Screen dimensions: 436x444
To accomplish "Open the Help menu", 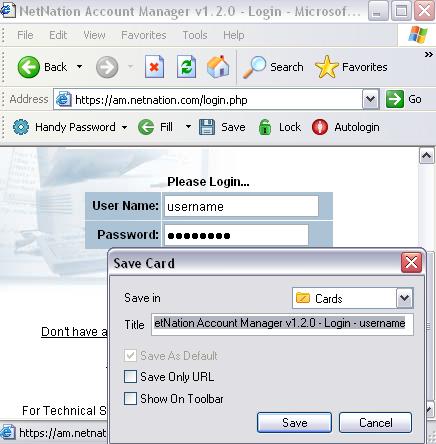I will point(234,35).
